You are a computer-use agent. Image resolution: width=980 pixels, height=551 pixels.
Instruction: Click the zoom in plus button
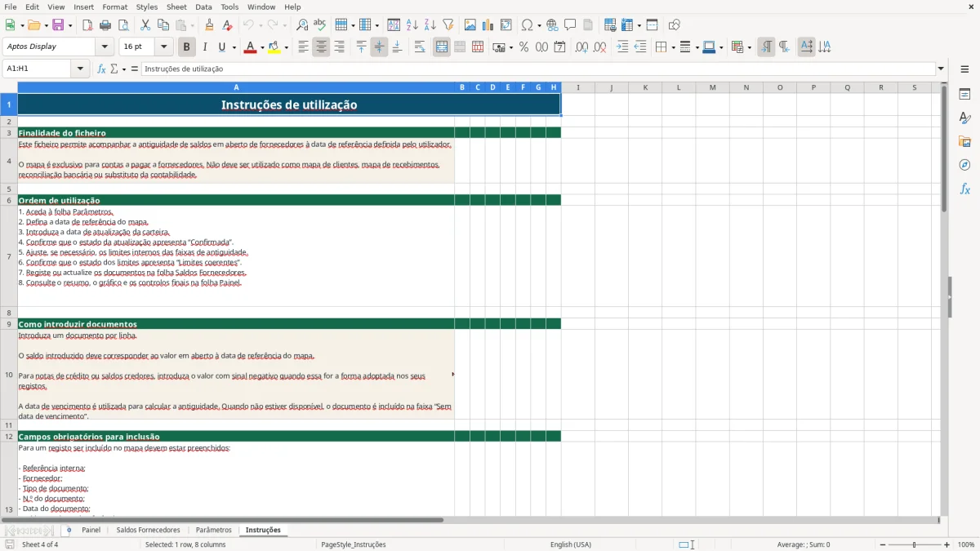pyautogui.click(x=947, y=544)
